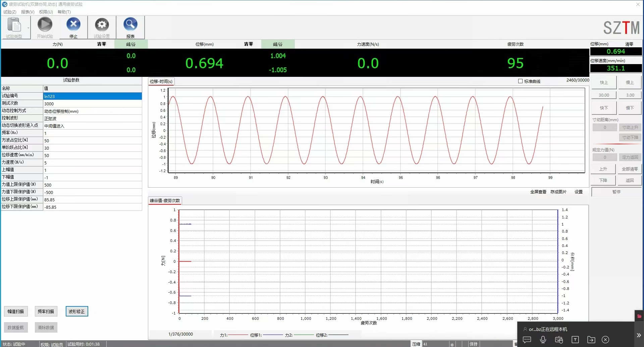The height and width of the screenshot is (347, 644).
Task: Open the dropdown arrow beside 试验类型
Action: (28, 28)
